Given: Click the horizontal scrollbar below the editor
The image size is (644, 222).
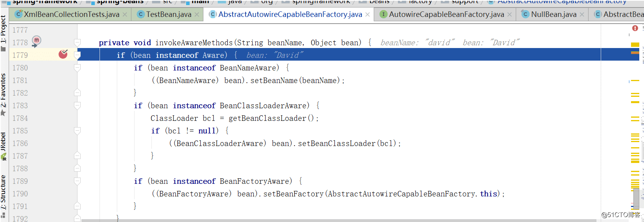Looking at the screenshot, I should pyautogui.click(x=338, y=220).
